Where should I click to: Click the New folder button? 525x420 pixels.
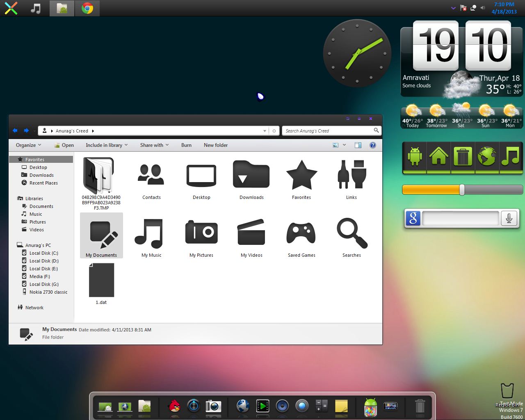coord(216,145)
